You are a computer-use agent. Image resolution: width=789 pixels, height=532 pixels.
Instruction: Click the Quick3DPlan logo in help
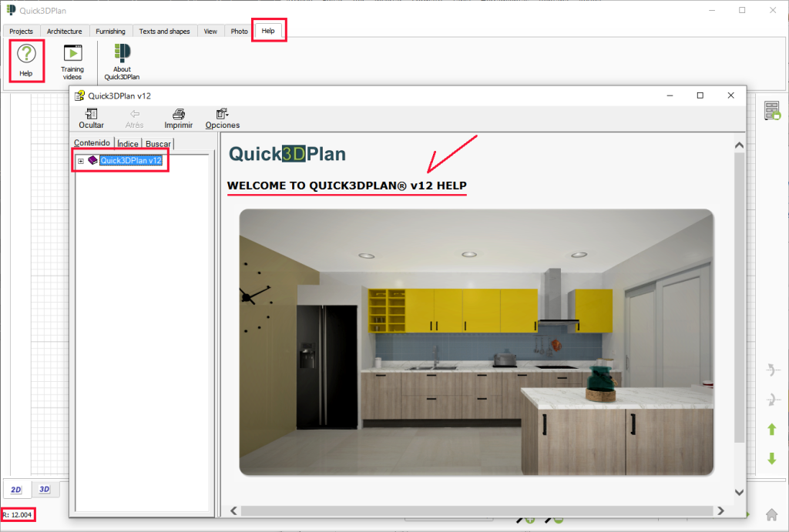coord(287,154)
